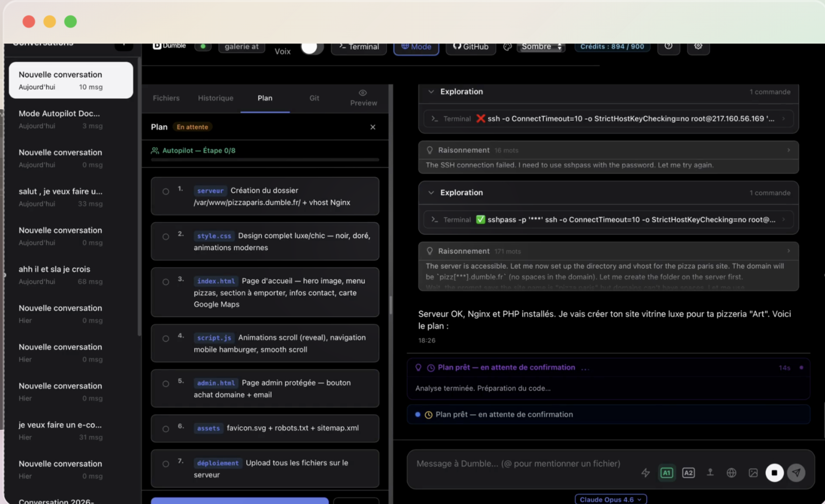This screenshot has height=504, width=825.
Task: Click the globe web-search icon in message bar
Action: [731, 473]
